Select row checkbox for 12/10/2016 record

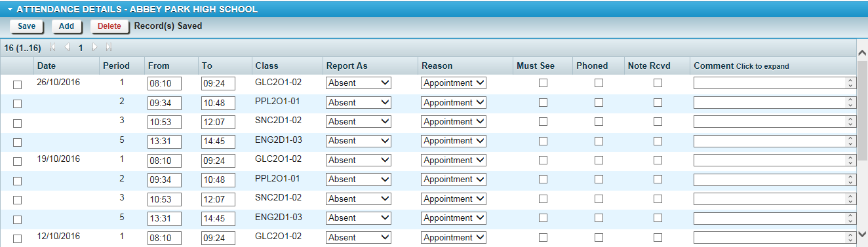[18, 238]
